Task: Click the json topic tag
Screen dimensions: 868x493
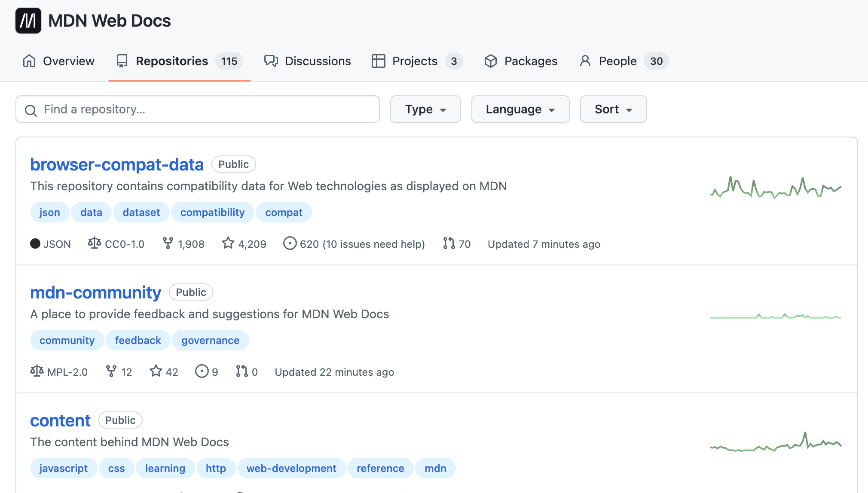Action: 50,212
